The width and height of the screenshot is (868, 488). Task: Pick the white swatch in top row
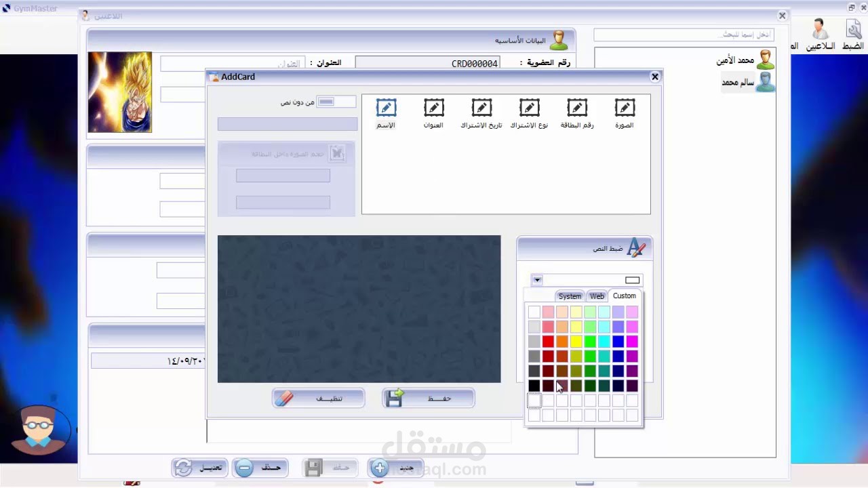534,312
